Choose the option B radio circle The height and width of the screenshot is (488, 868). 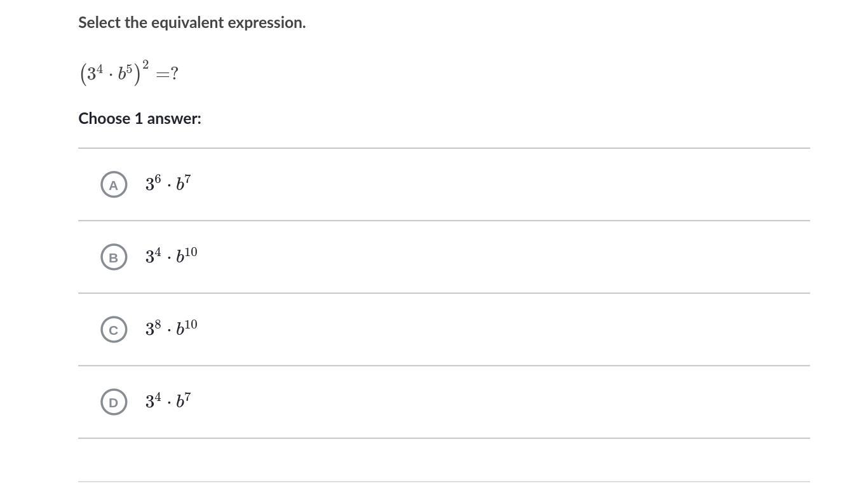click(114, 257)
